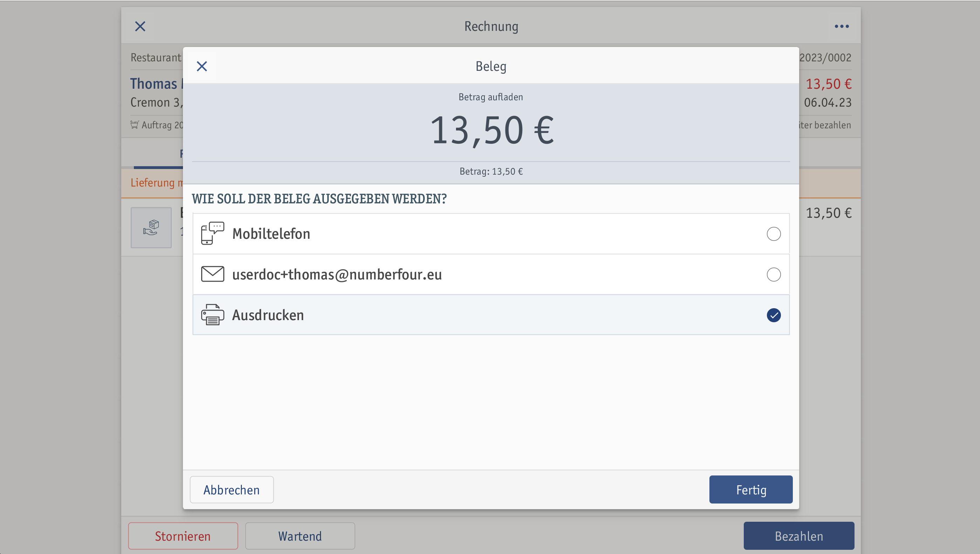Image resolution: width=980 pixels, height=554 pixels.
Task: Click the Beleg dialog title
Action: (491, 66)
